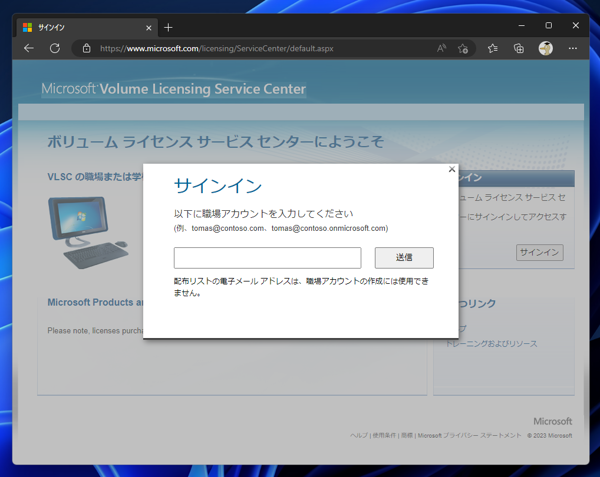Click the address bar URL
Image resolution: width=600 pixels, height=477 pixels.
point(217,49)
